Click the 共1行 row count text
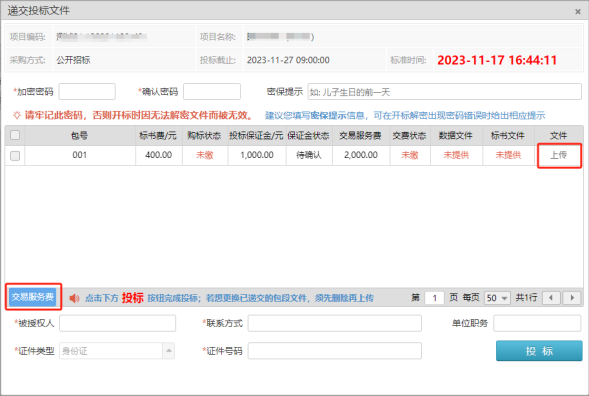Viewport: 589px width, 396px height. (526, 298)
